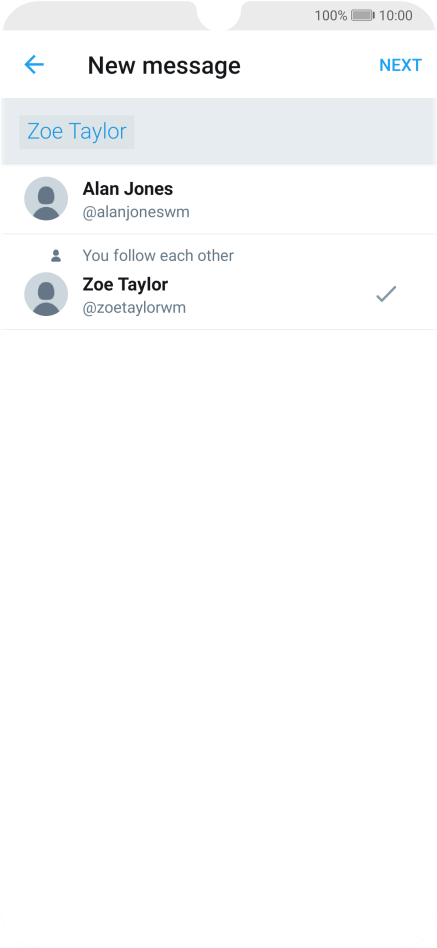Tap NEXT to continue
The height and width of the screenshot is (948, 437).
400,65
